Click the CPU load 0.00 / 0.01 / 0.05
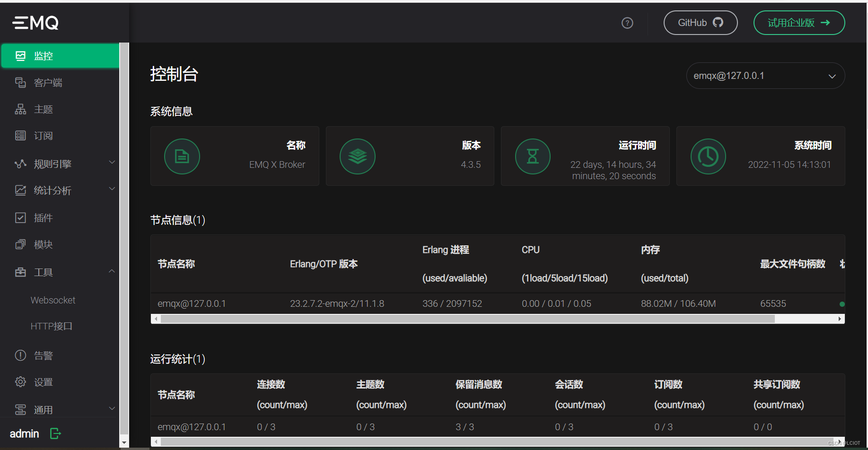Viewport: 868px width, 450px height. pos(556,303)
